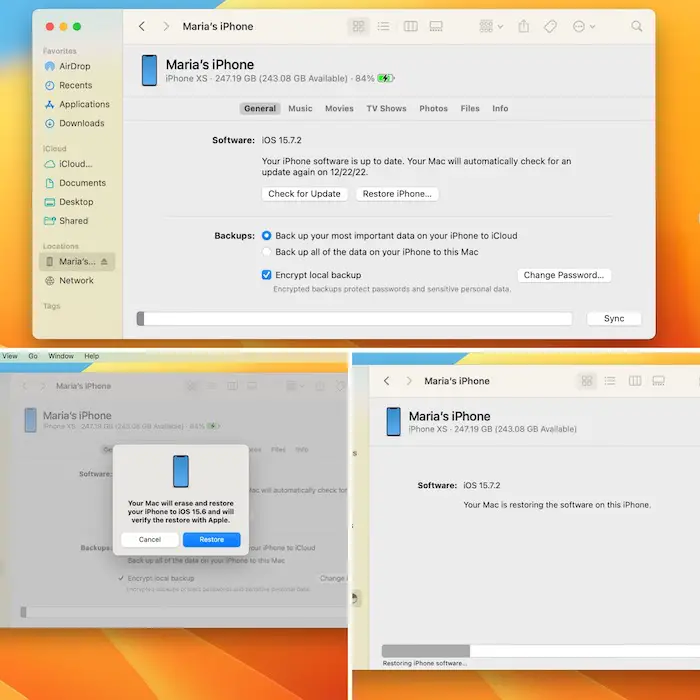Viewport: 700px width, 700px height.
Task: Expand the group-by dropdown in top toolbar
Action: pyautogui.click(x=490, y=27)
